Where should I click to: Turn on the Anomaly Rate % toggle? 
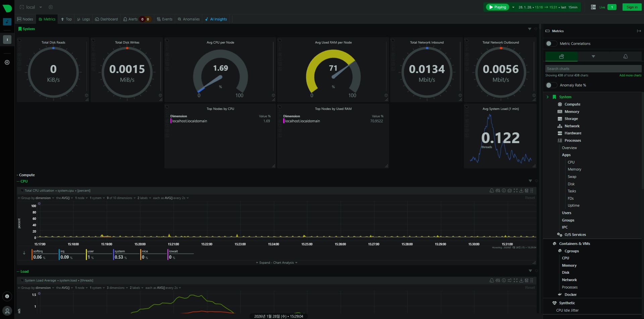coord(551,85)
